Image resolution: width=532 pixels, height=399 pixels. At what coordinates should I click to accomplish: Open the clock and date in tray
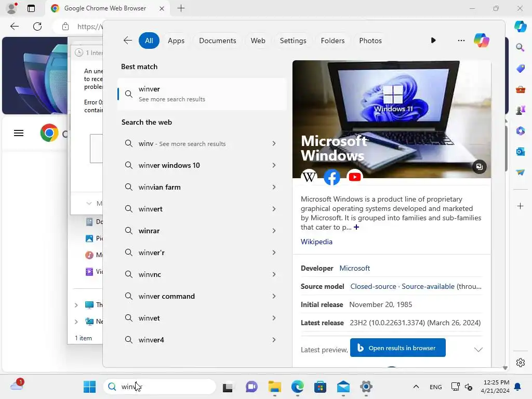pyautogui.click(x=495, y=387)
